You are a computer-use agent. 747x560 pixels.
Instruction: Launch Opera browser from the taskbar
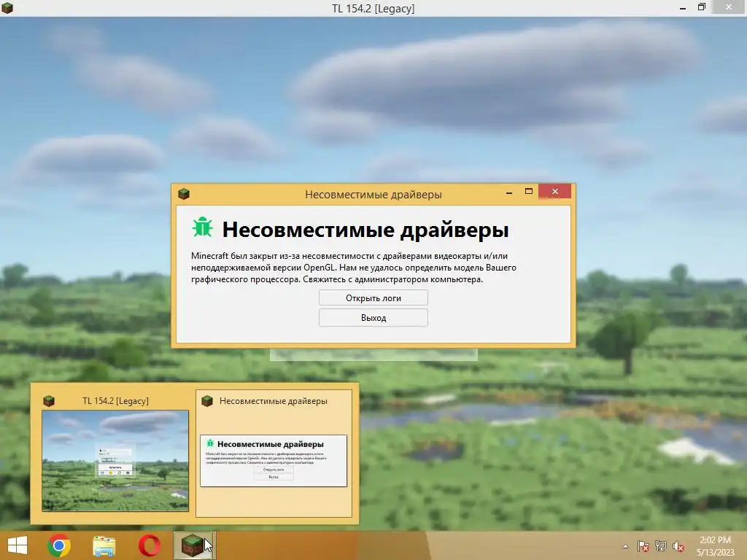coord(149,545)
